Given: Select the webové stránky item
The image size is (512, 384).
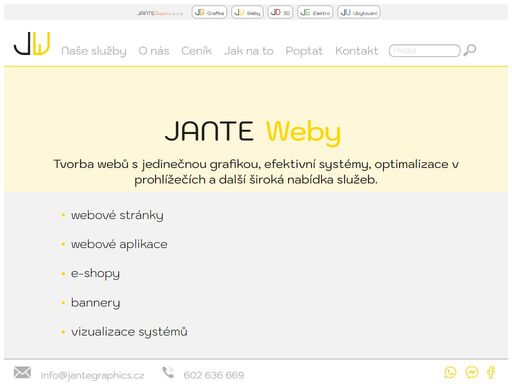Looking at the screenshot, I should pyautogui.click(x=117, y=215).
